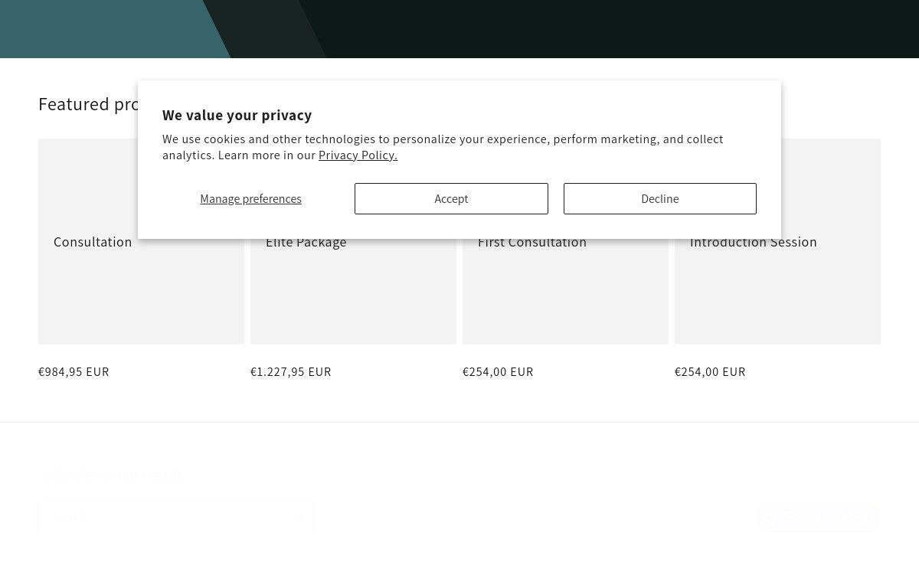Click the subscribe arrow icon
The width and height of the screenshot is (919, 588).
297,518
